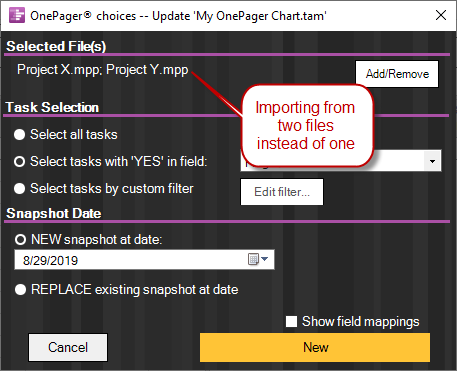Open the calendar picker icon in date field
Screen dimensions: 457x371
pos(253,259)
